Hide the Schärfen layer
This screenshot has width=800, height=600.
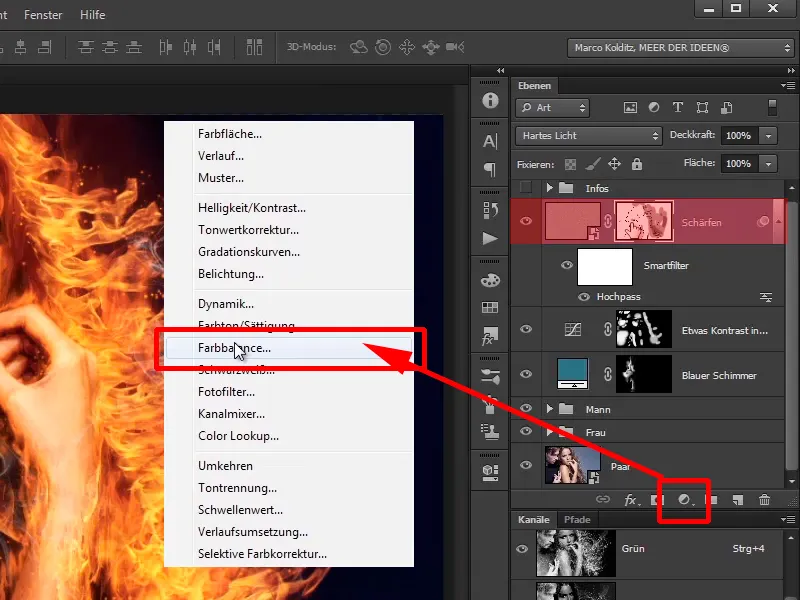pyautogui.click(x=526, y=221)
